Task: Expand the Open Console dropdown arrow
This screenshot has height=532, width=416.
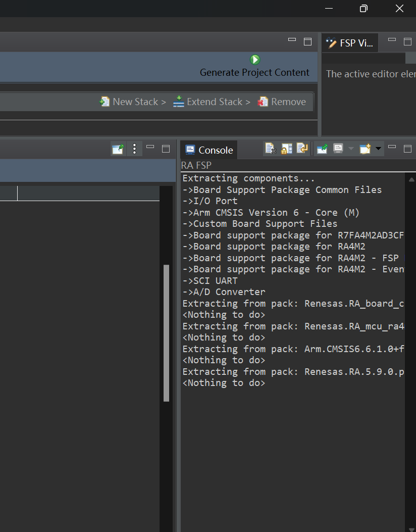Action: 378,149
